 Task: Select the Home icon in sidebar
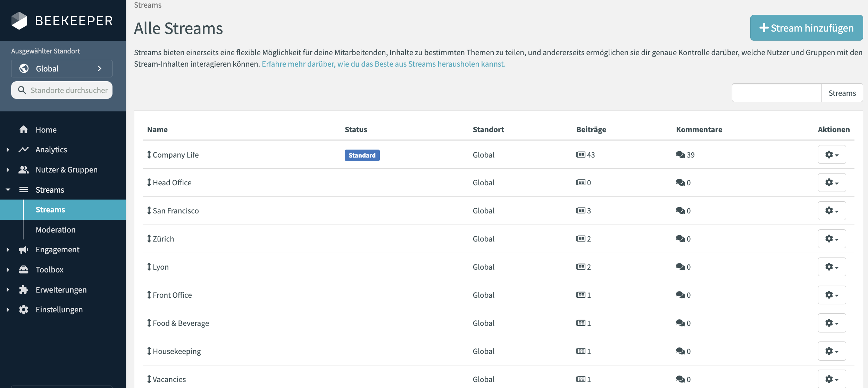tap(23, 129)
